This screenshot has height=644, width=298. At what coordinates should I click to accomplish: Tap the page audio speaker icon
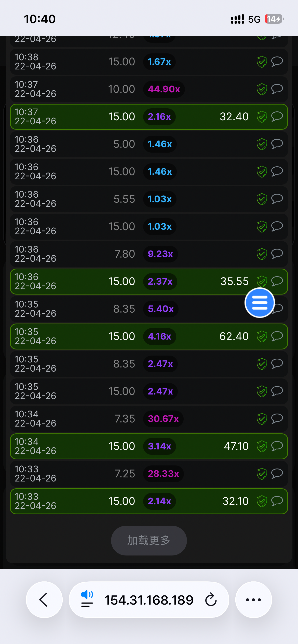(87, 595)
